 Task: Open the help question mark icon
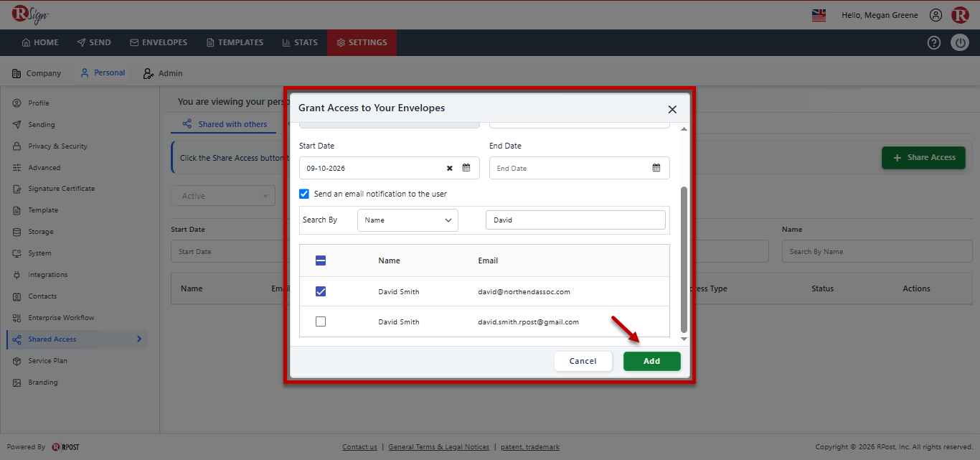(934, 42)
